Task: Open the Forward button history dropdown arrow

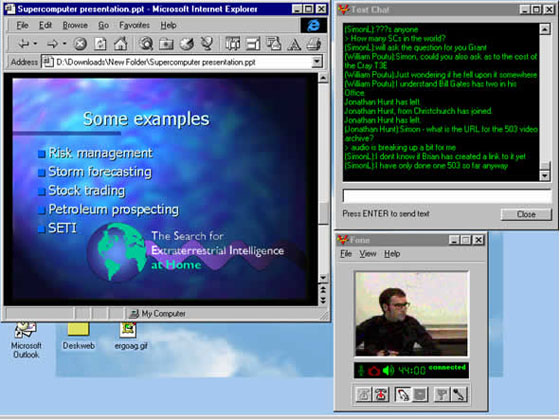Action: click(65, 44)
